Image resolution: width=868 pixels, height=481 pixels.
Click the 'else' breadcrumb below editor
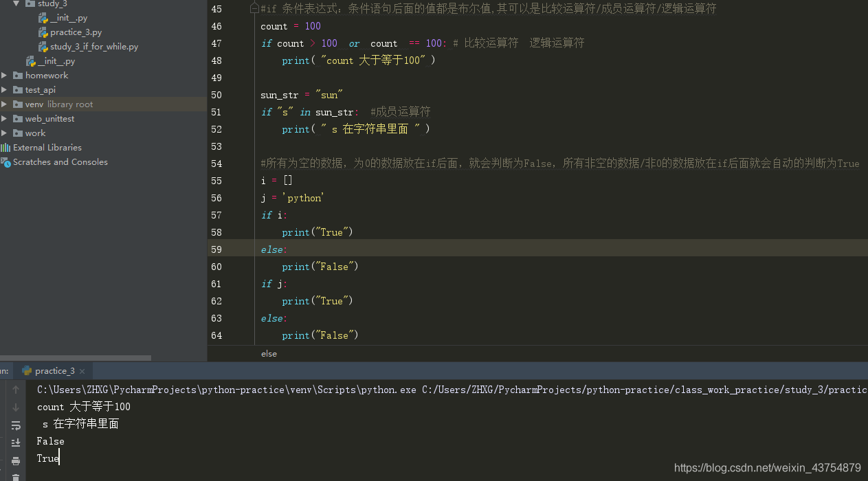click(x=269, y=354)
